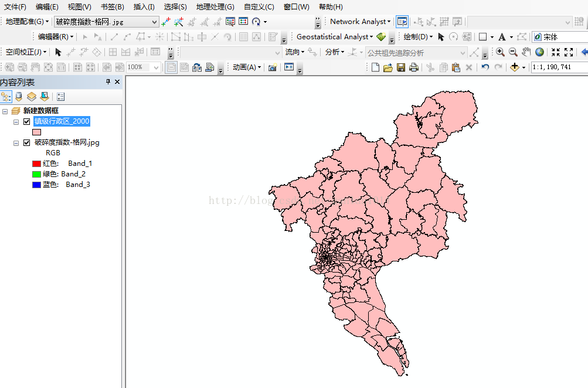588x388 pixels.
Task: Click the Full Extent globe icon
Action: click(539, 52)
